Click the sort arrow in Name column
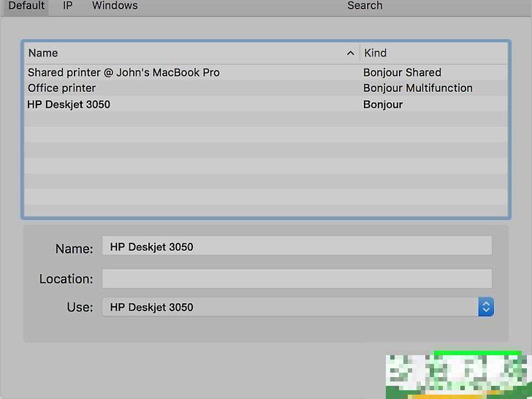This screenshot has width=532, height=399. (x=350, y=53)
